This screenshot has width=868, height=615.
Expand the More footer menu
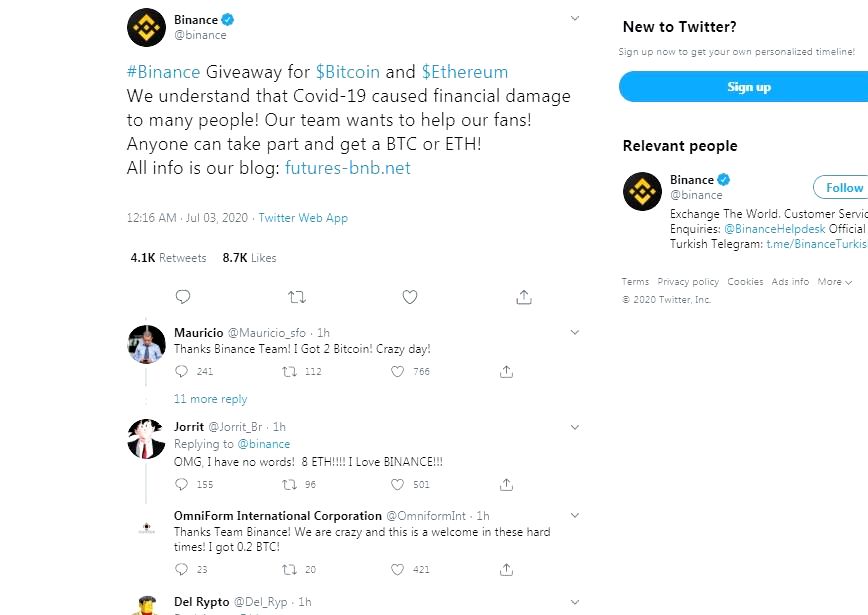coord(835,282)
